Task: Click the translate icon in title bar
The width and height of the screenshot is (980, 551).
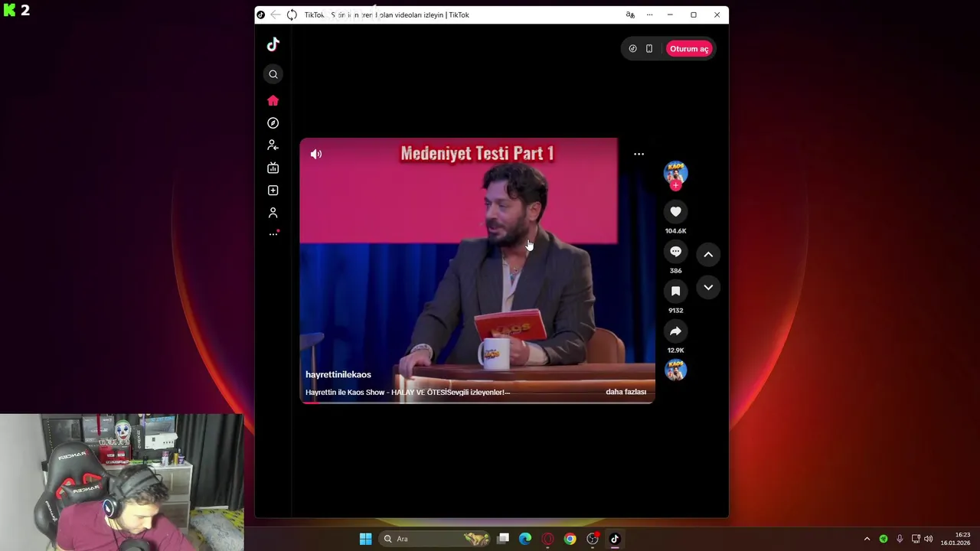Action: pyautogui.click(x=630, y=15)
